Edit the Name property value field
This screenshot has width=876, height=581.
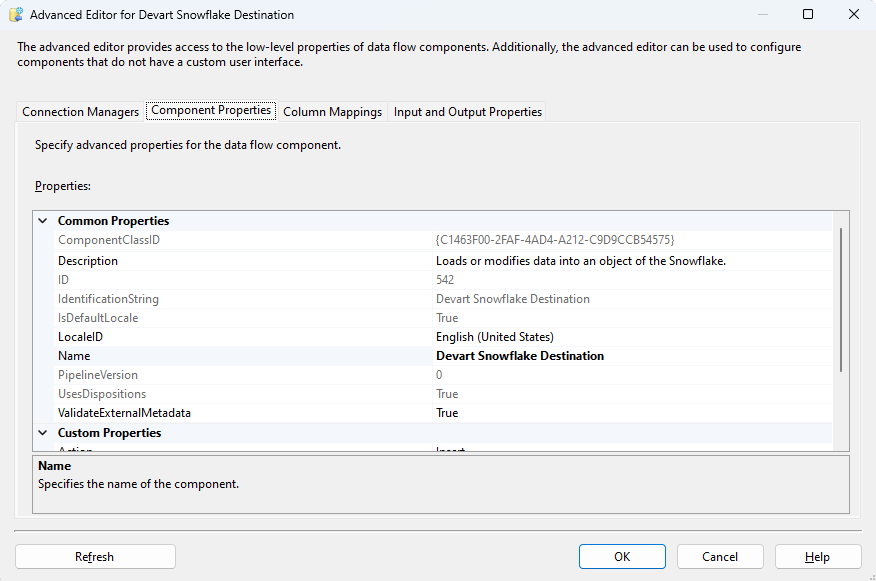pyautogui.click(x=630, y=356)
